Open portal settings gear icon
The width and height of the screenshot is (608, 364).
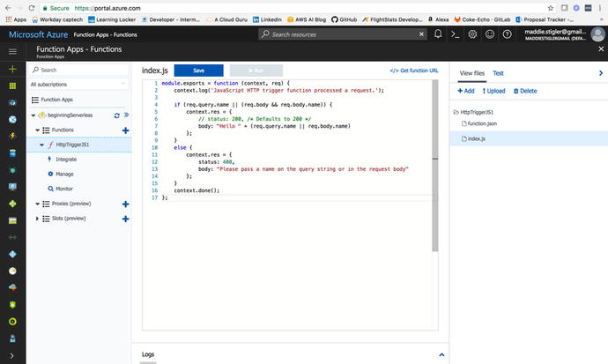(x=472, y=34)
